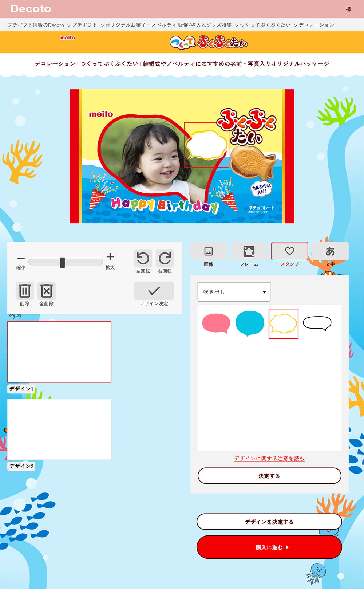Image resolution: width=364 pixels, height=589 pixels.
Task: Select the cloud bubble on canvas
Action: [206, 145]
